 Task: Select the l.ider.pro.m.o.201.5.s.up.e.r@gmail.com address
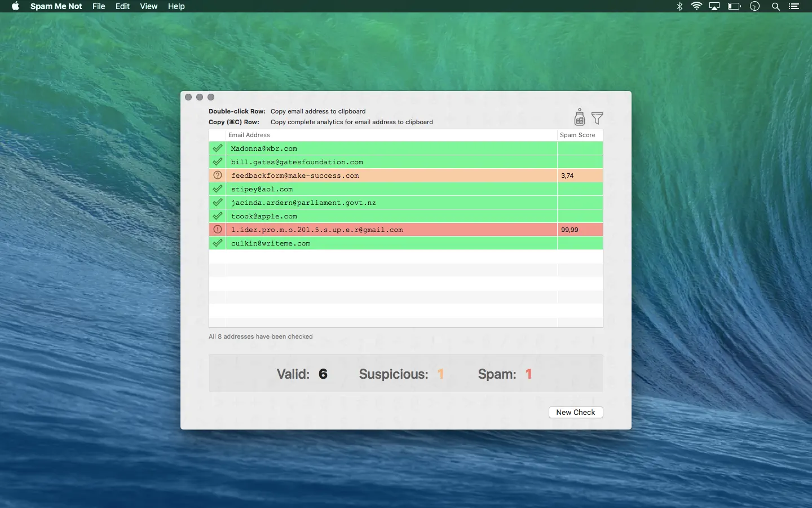click(317, 230)
